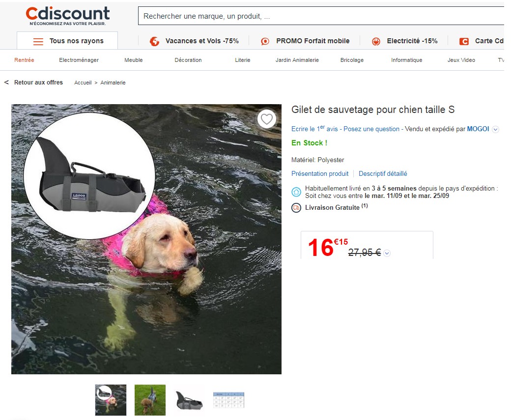Click the PROMO Forfait mobile icon
Viewport: 511px width, 420px height.
[x=265, y=41]
